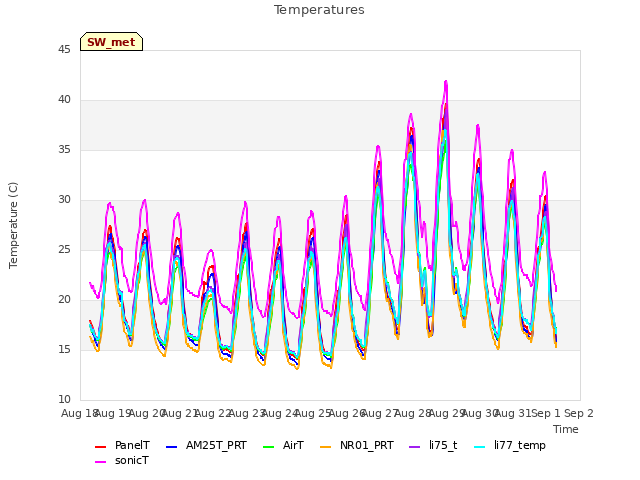Click the purple li75_t legend color marker

pos(415,447)
